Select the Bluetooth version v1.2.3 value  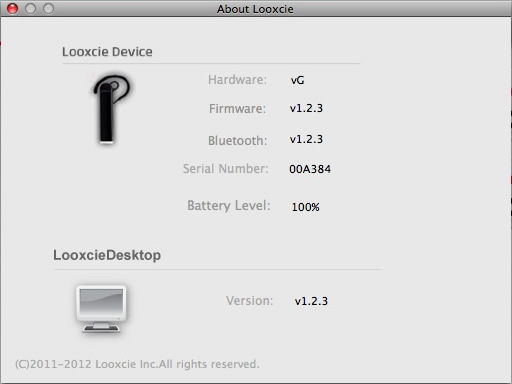tap(306, 139)
